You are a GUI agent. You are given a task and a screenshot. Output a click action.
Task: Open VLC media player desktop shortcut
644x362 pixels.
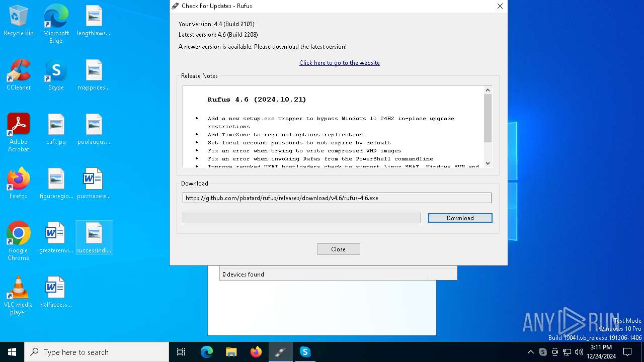[x=19, y=296]
